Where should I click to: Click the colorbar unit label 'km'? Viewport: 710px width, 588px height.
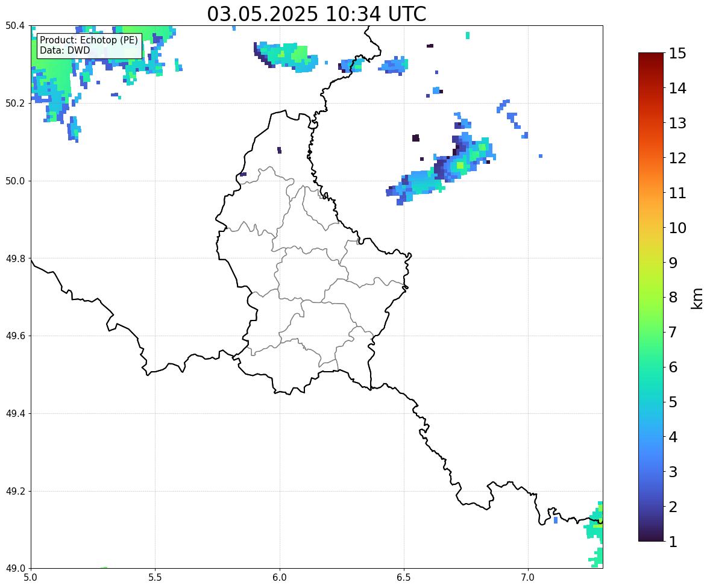pyautogui.click(x=697, y=299)
